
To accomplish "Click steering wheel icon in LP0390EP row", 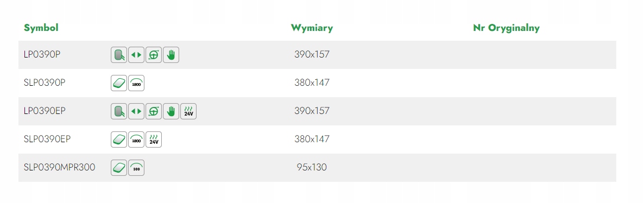I will [154, 111].
